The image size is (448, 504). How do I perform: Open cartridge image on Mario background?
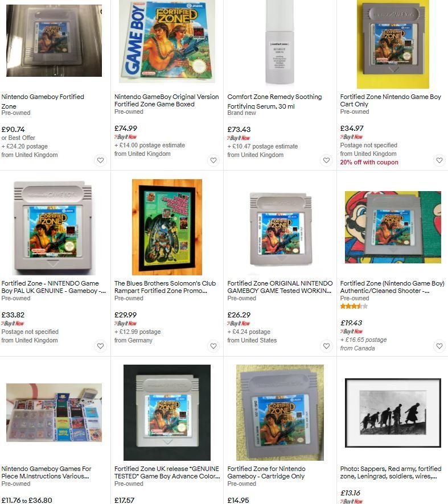[393, 227]
